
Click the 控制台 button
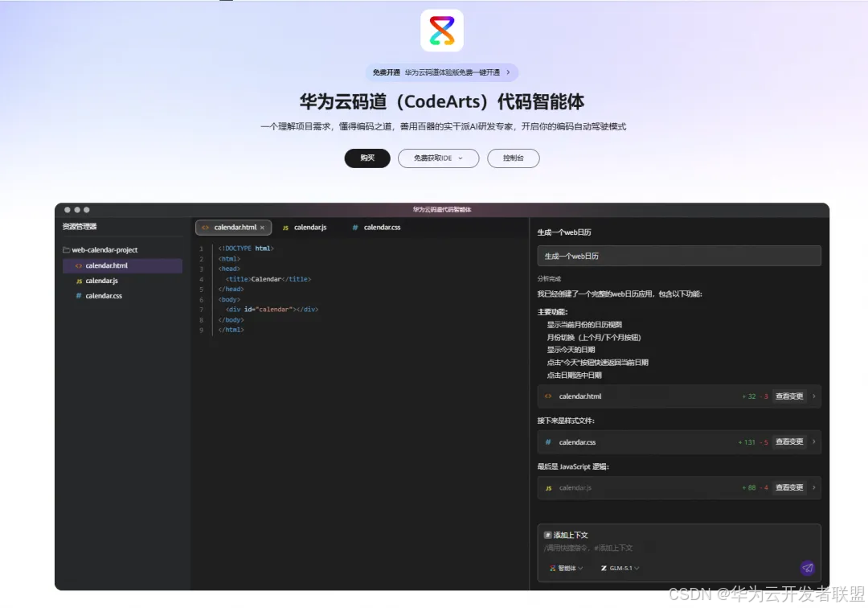point(513,158)
